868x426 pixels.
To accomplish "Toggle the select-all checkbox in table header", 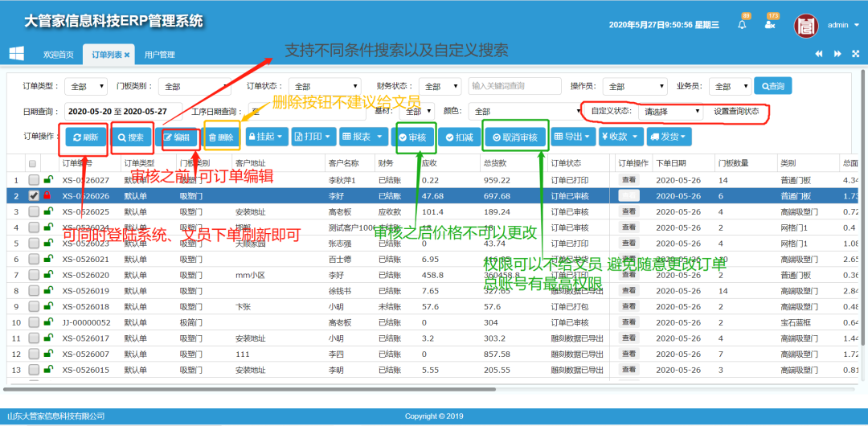I will 33,163.
